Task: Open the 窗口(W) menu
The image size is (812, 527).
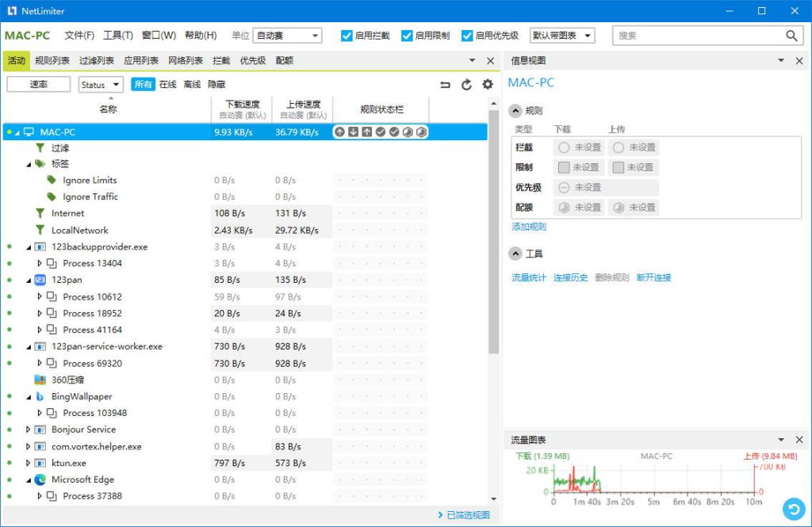Action: [159, 36]
